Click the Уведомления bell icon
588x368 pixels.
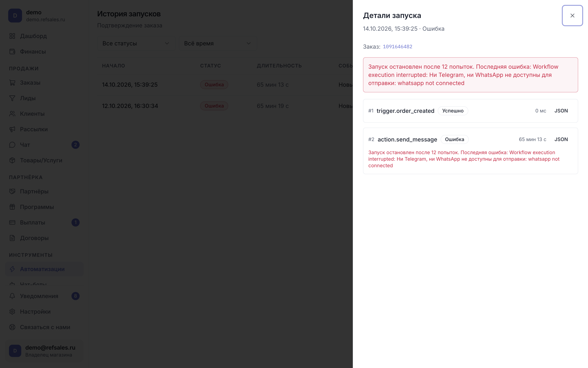tap(12, 296)
